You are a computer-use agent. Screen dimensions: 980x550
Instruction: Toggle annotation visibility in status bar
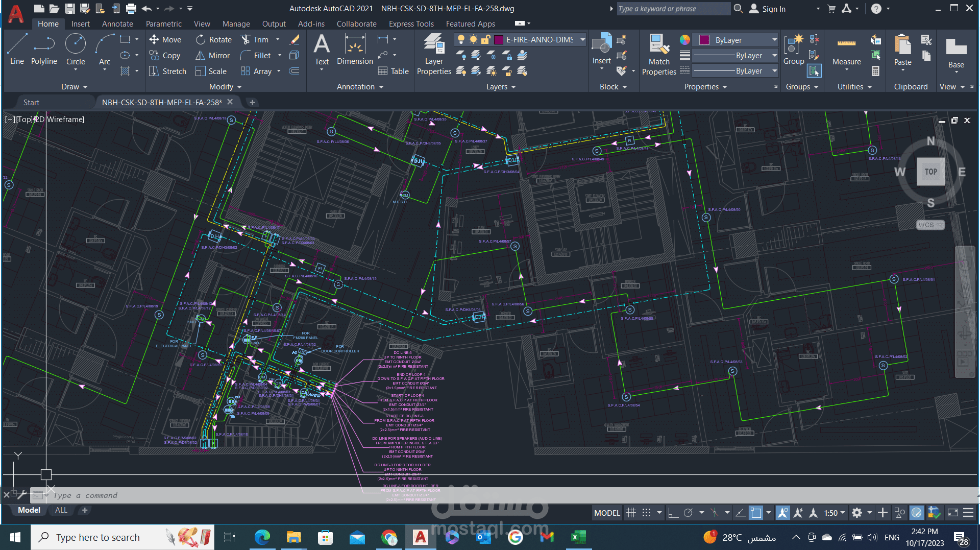coord(782,513)
